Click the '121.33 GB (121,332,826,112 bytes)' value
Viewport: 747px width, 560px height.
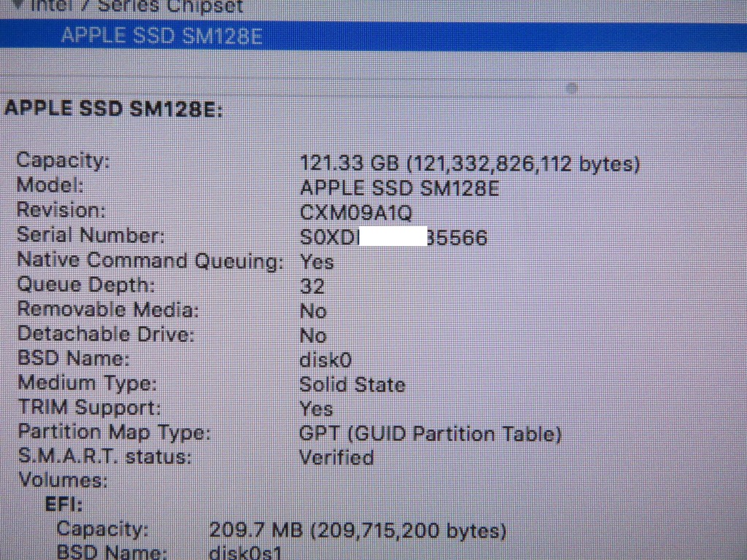click(470, 164)
